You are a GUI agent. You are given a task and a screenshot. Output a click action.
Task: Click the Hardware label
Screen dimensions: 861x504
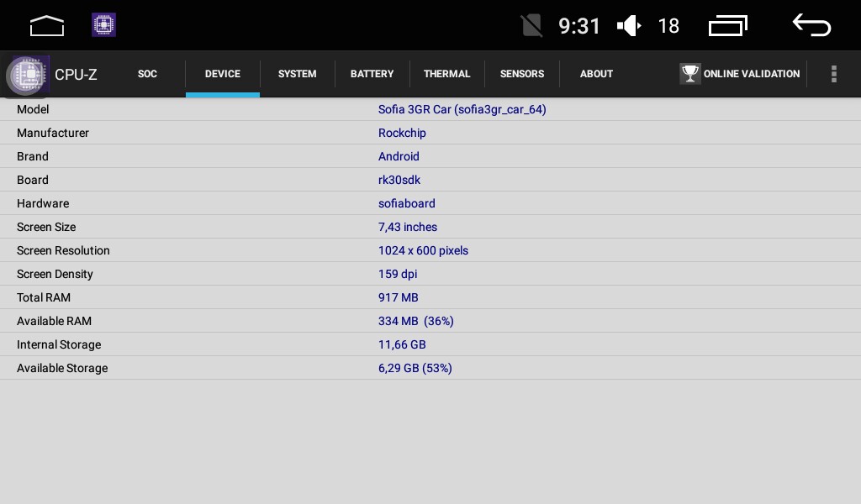(43, 203)
